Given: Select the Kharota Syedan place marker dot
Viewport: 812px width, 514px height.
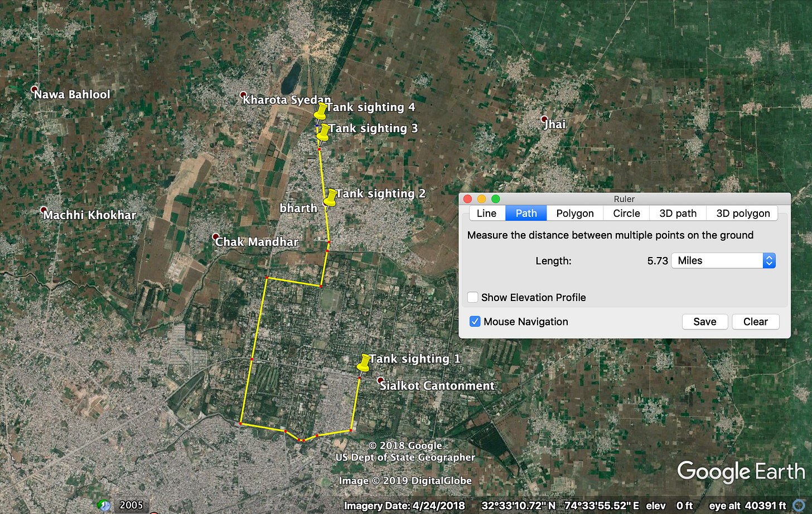Looking at the screenshot, I should [243, 95].
